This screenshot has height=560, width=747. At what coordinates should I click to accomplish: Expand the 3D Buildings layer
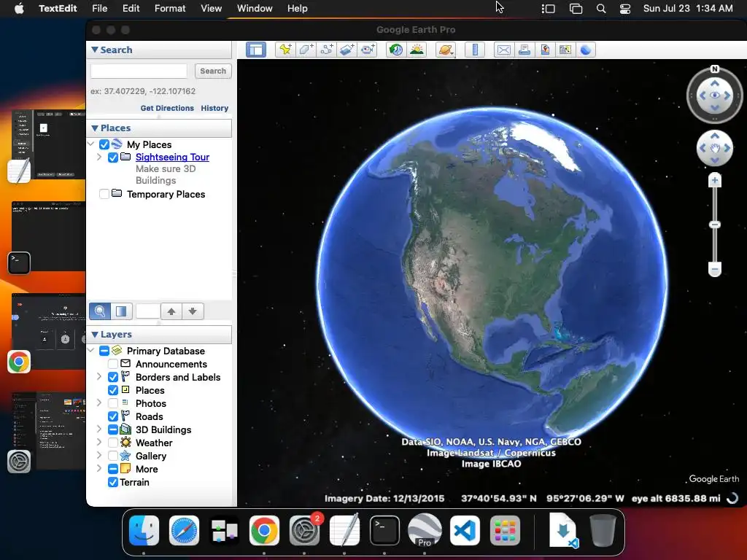pos(99,429)
